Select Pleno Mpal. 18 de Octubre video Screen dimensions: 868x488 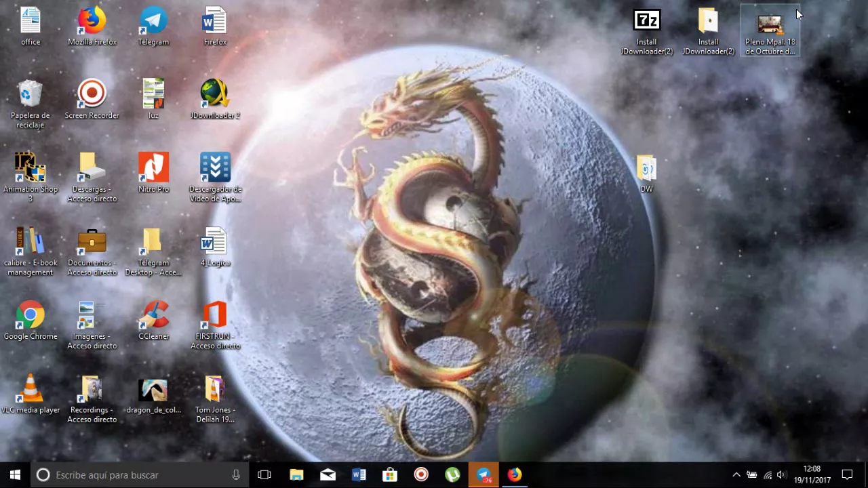coord(770,32)
